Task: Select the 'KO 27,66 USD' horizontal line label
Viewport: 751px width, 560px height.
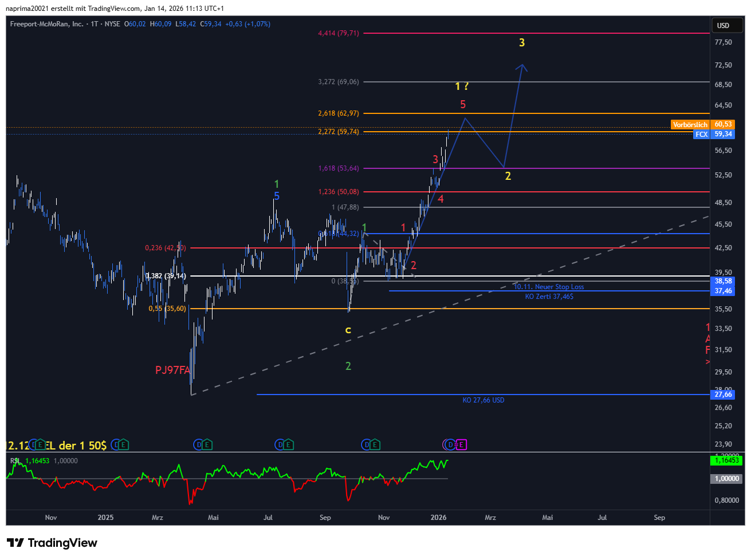Action: pyautogui.click(x=483, y=400)
